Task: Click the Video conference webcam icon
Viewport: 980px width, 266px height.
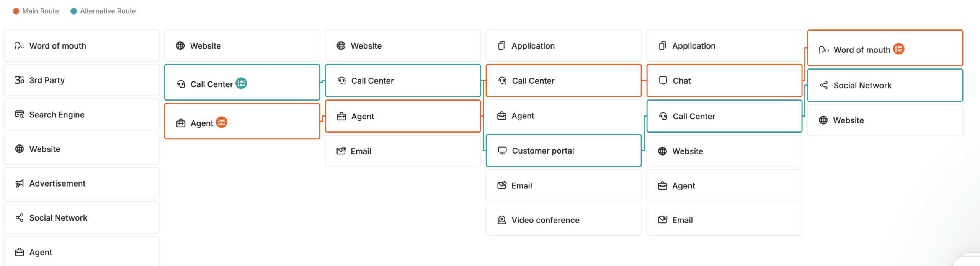Action: [x=501, y=220]
